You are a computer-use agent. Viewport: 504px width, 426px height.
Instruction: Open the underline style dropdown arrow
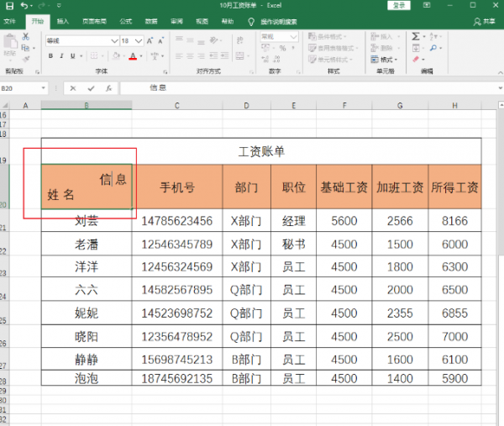point(81,56)
